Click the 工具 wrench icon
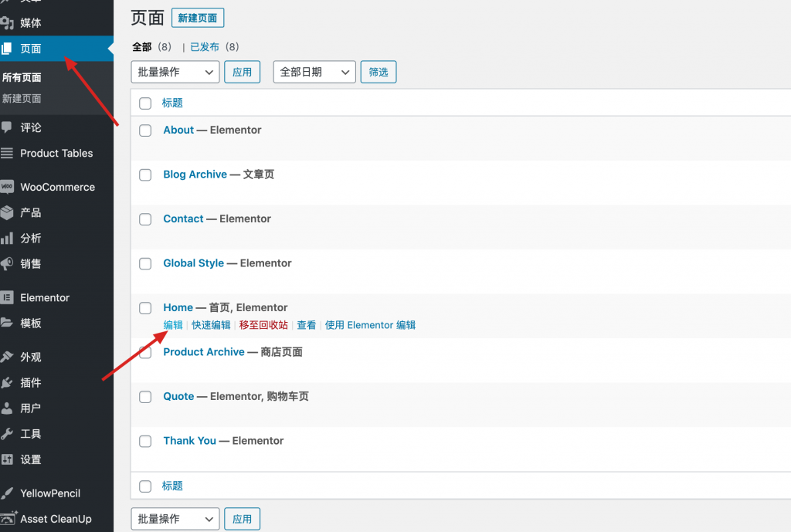The image size is (791, 532). [8, 433]
